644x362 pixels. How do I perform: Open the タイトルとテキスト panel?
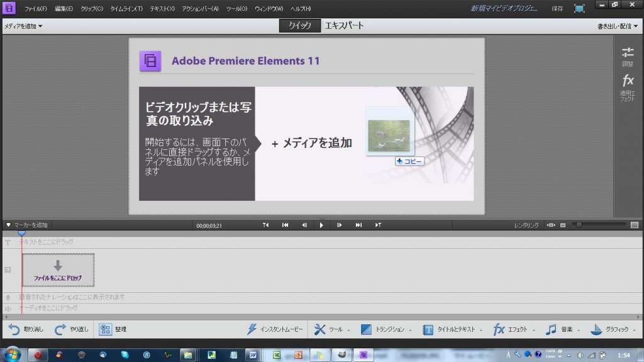tap(452, 329)
